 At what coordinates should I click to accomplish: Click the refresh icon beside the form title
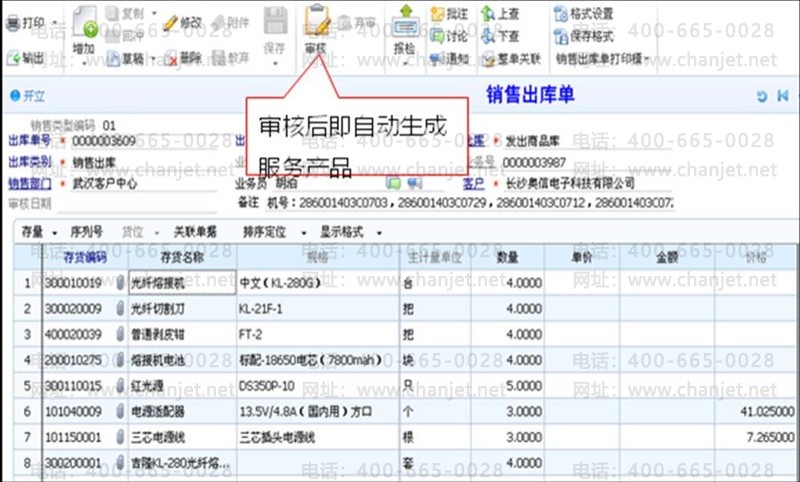coord(762,96)
